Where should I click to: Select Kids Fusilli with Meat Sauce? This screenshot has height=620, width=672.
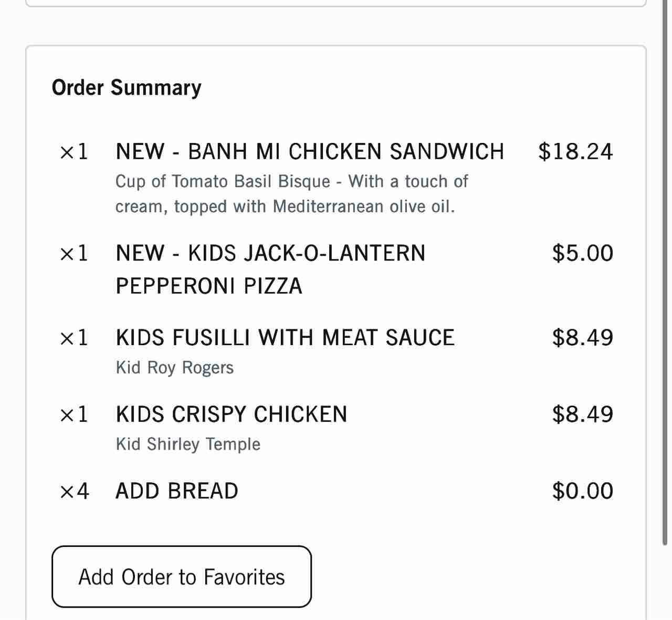285,337
